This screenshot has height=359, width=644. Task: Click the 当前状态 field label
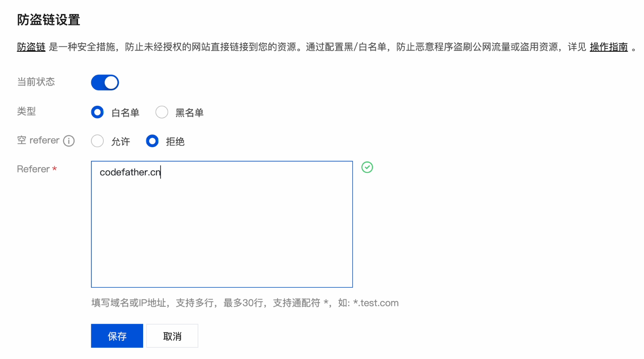pyautogui.click(x=36, y=82)
